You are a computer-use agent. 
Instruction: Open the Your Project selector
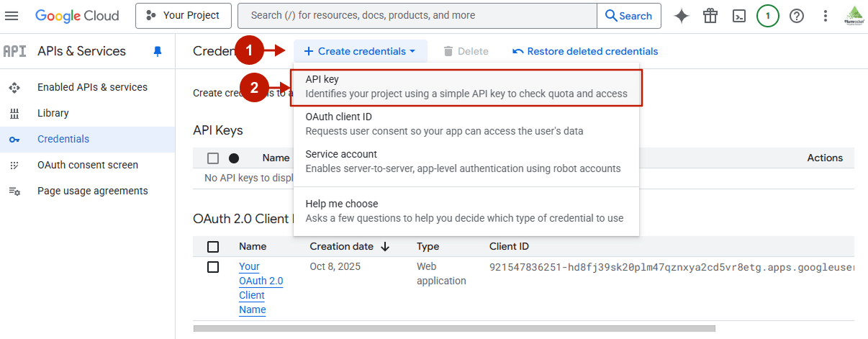pos(184,16)
